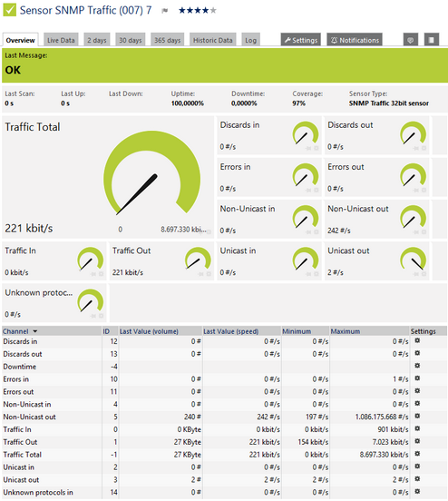Open the 30 days tab

(131, 40)
